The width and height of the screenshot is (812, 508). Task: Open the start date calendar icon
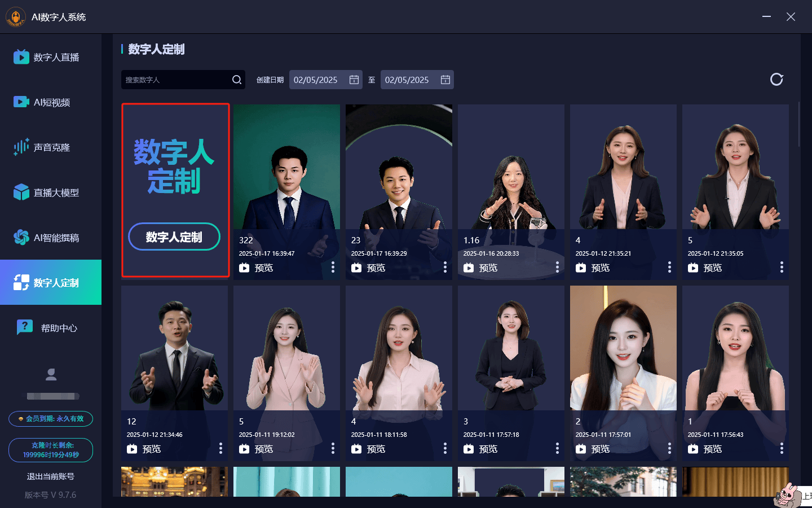point(354,80)
